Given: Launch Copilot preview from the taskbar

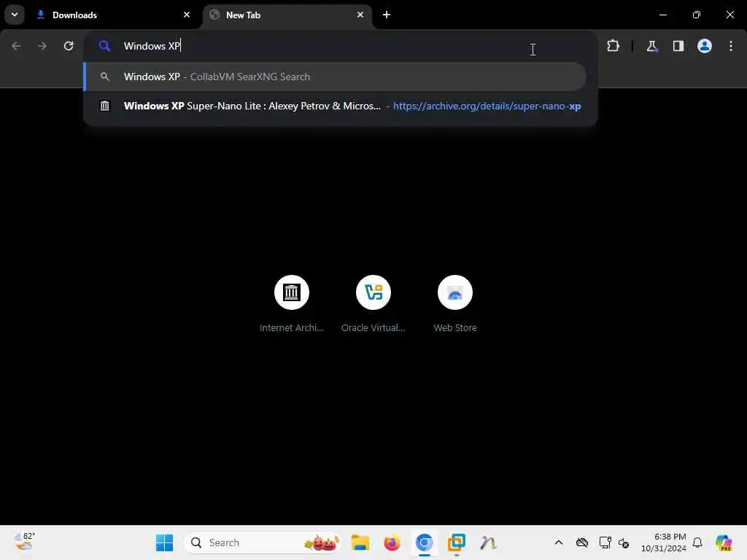Looking at the screenshot, I should click(x=724, y=542).
